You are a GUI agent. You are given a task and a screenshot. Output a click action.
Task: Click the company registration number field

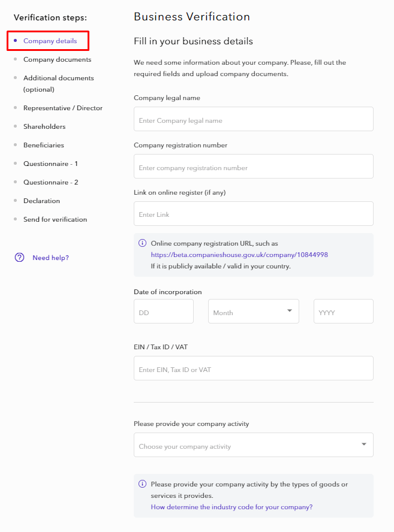pyautogui.click(x=253, y=167)
